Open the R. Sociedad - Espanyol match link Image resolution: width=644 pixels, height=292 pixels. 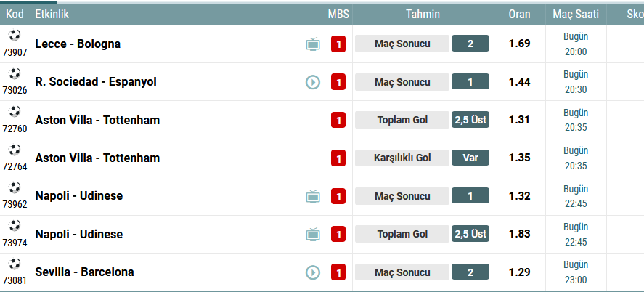(x=96, y=82)
